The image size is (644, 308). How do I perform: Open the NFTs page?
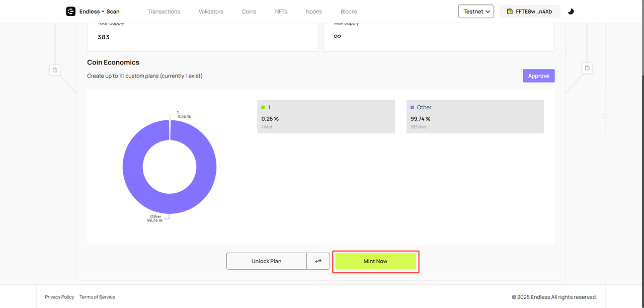point(281,12)
